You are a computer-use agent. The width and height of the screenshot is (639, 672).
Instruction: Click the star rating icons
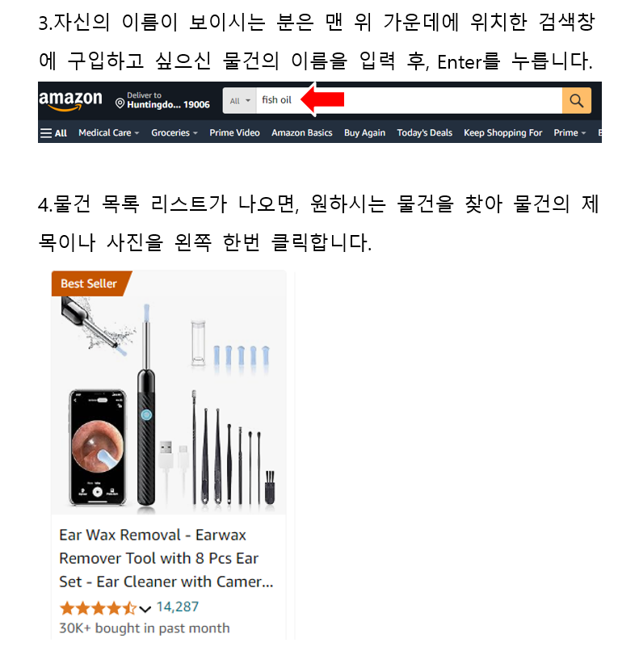98,607
